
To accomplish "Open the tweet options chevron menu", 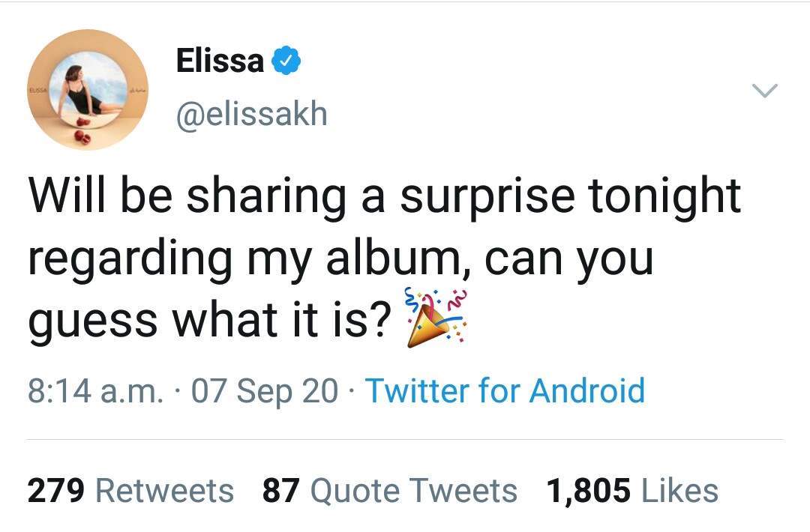I will tap(765, 91).
